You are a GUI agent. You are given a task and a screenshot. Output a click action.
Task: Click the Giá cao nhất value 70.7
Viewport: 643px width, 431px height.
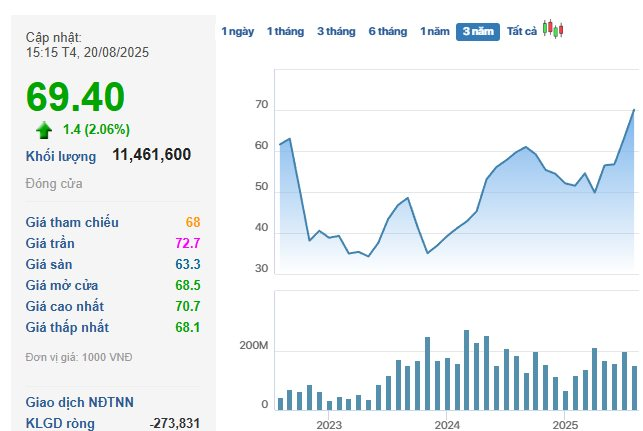point(187,306)
